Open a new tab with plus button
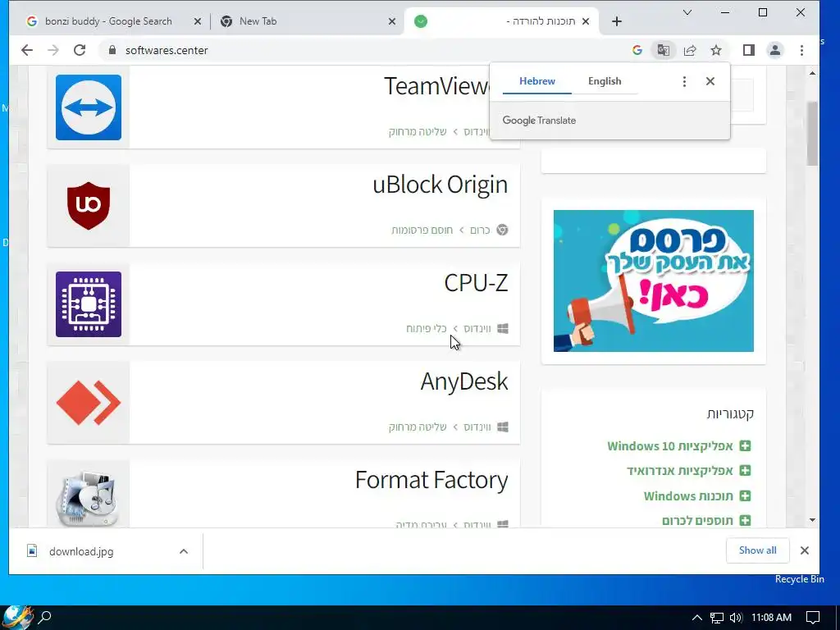The width and height of the screenshot is (840, 630). coord(617,21)
